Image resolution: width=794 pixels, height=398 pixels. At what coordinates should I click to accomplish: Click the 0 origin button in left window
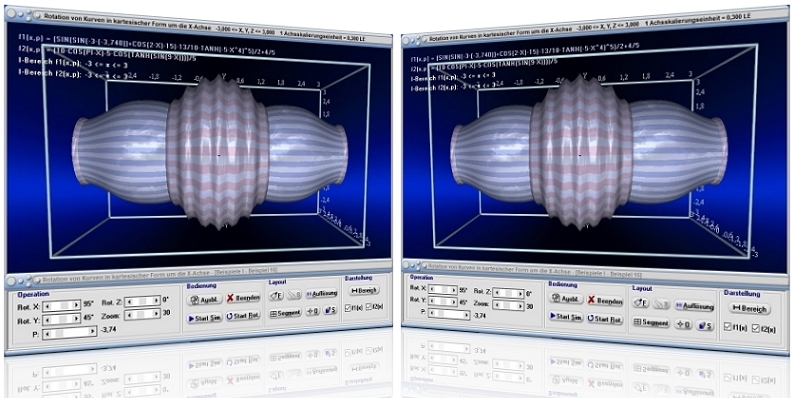[x=313, y=311]
